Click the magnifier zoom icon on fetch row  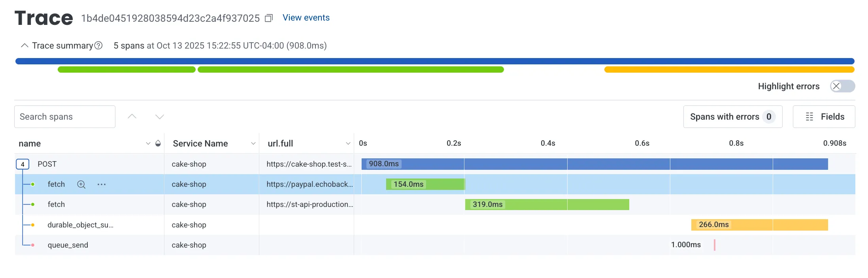point(81,184)
